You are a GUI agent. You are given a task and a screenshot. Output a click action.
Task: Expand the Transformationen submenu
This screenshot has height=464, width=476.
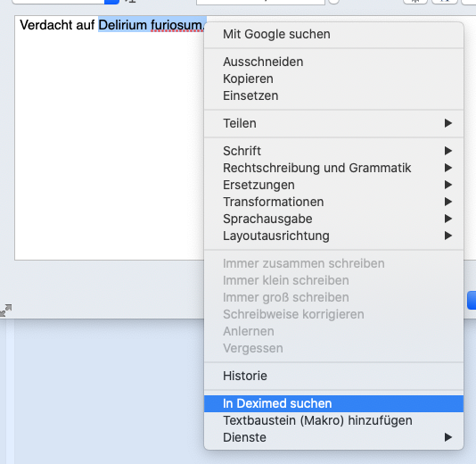point(333,202)
